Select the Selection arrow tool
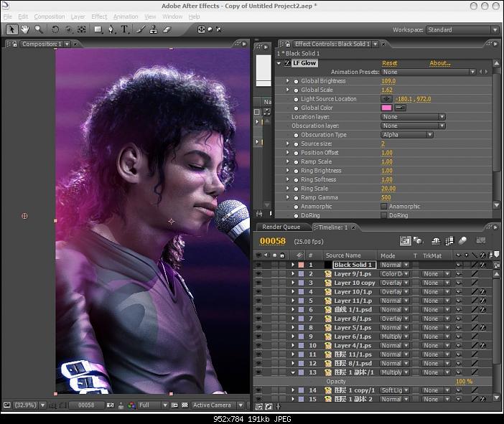Image resolution: width=504 pixels, height=424 pixels. [12, 29]
